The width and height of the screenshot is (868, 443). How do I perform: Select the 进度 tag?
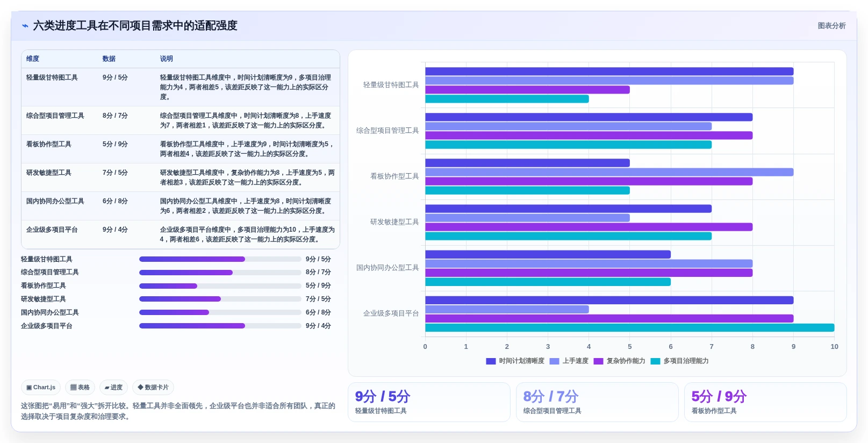click(113, 387)
